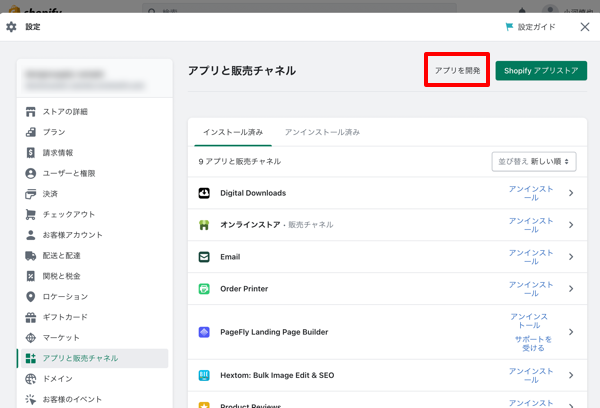
Task: Click the Email app icon
Action: (204, 257)
